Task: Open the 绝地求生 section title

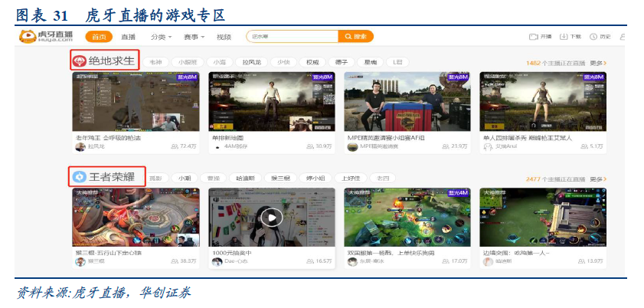Action: (112, 61)
